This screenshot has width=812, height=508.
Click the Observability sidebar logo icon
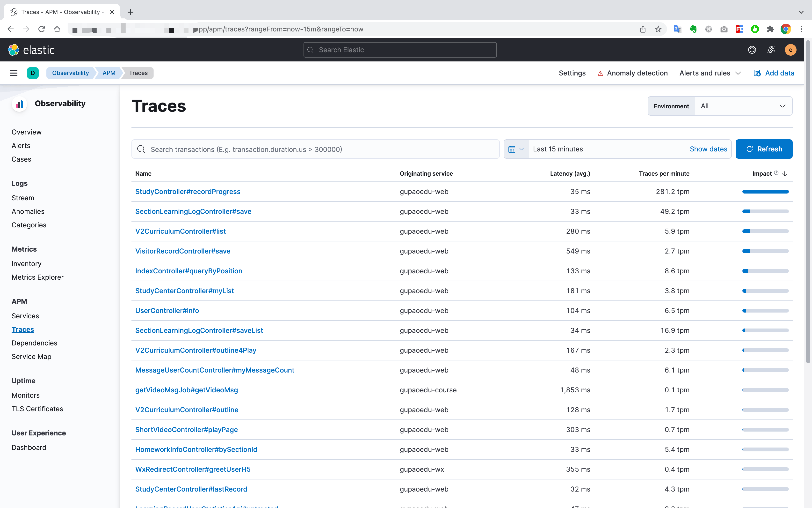tap(20, 104)
